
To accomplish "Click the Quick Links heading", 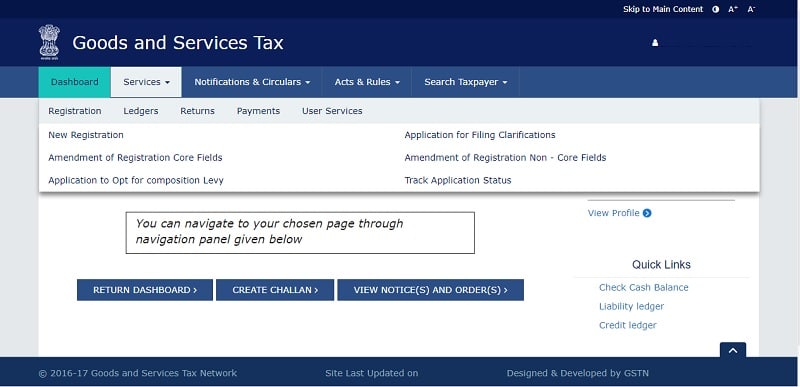I will click(x=661, y=265).
